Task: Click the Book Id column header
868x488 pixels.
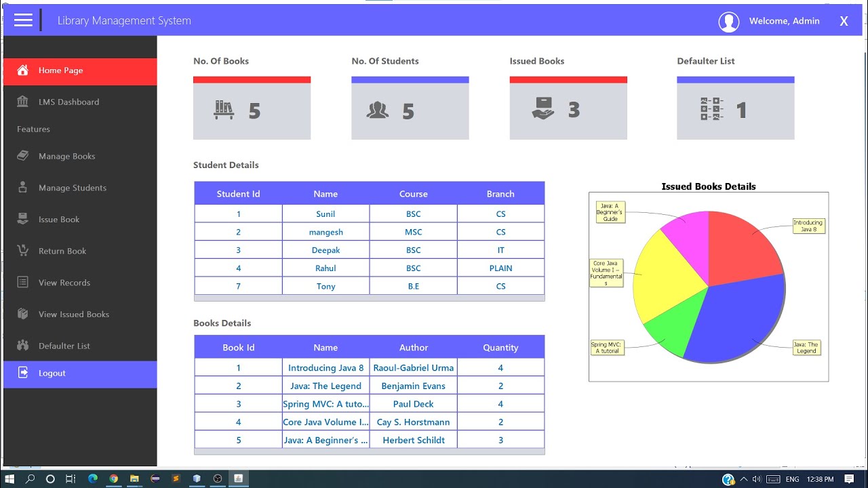Action: tap(238, 348)
